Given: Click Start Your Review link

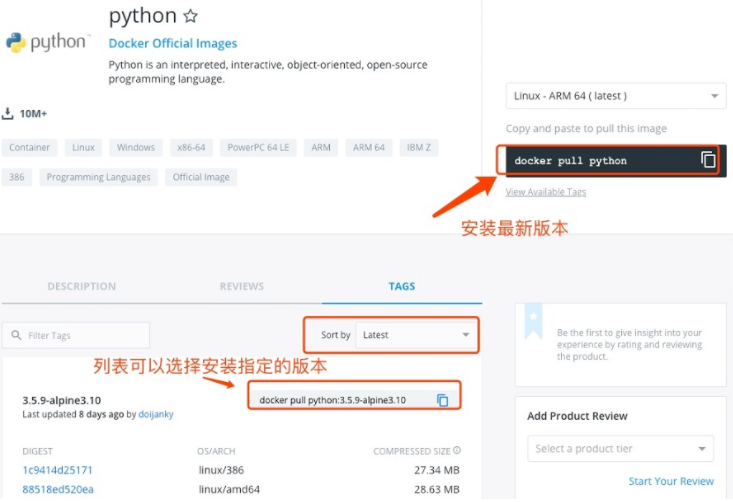Looking at the screenshot, I should click(x=671, y=481).
